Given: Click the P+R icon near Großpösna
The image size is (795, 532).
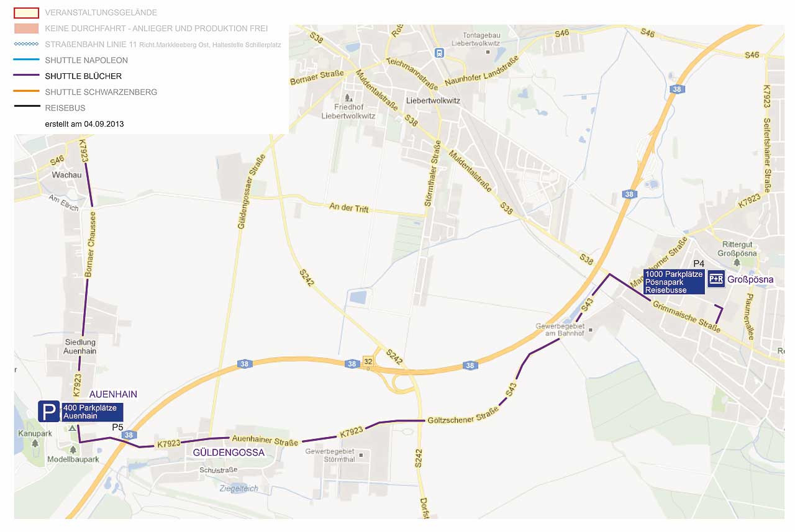Looking at the screenshot, I should pyautogui.click(x=716, y=279).
